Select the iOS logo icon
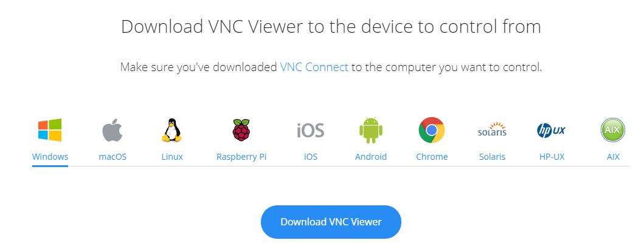644x243 pixels. pyautogui.click(x=311, y=131)
